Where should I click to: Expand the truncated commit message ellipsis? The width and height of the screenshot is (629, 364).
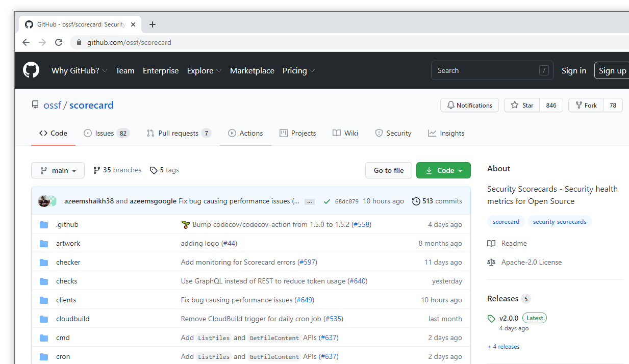[309, 201]
